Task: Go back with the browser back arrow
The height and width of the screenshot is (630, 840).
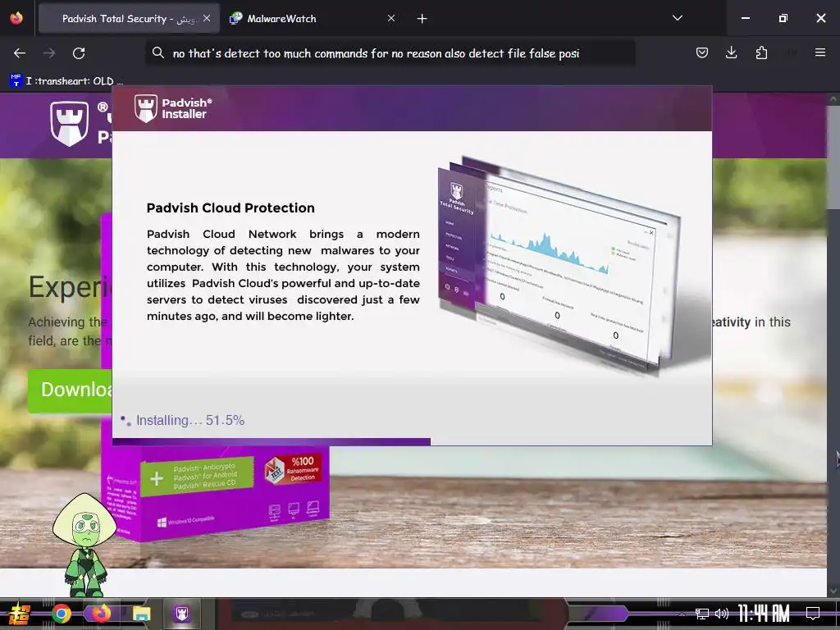Action: pyautogui.click(x=20, y=53)
